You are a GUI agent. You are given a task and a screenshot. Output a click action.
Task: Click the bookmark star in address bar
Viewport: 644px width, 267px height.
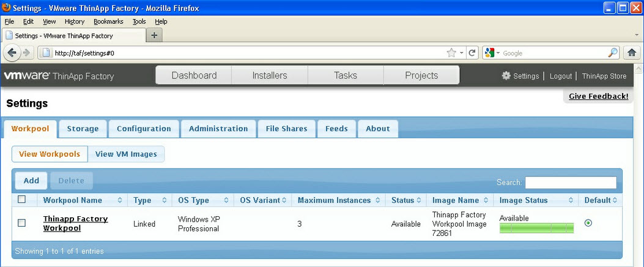pos(451,53)
